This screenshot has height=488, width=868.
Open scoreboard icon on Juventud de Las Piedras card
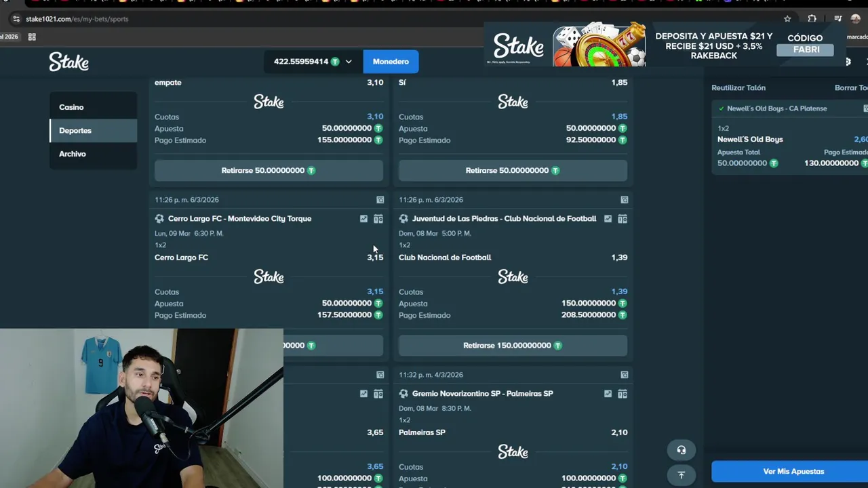click(623, 219)
